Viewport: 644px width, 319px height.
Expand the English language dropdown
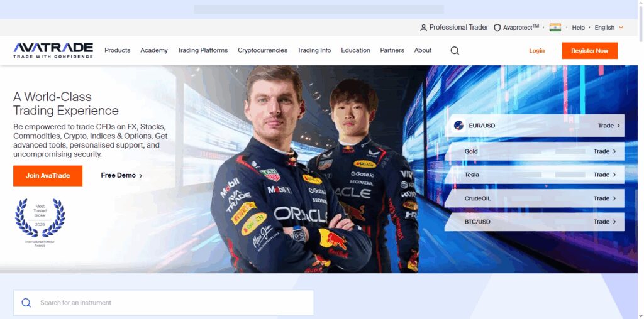(609, 28)
